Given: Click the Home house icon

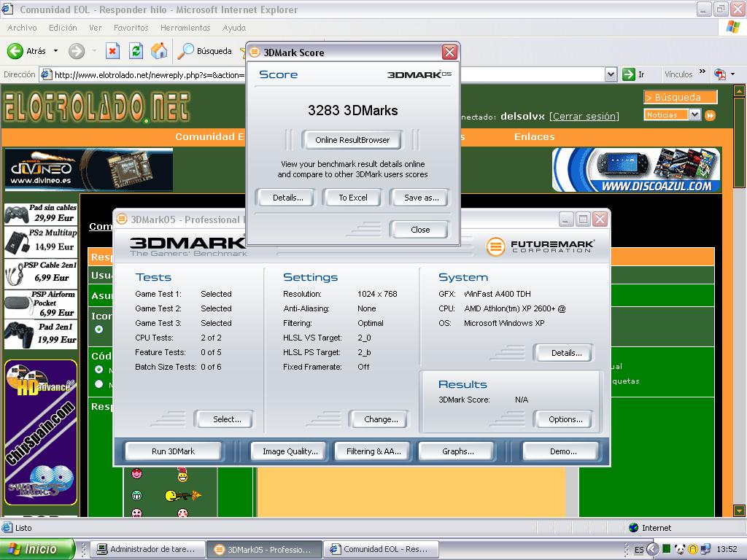Looking at the screenshot, I should (159, 51).
